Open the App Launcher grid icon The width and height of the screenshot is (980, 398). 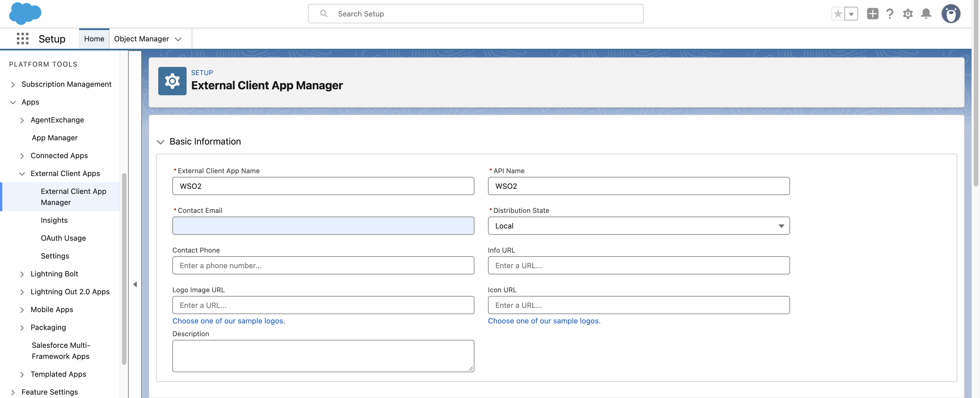(22, 39)
